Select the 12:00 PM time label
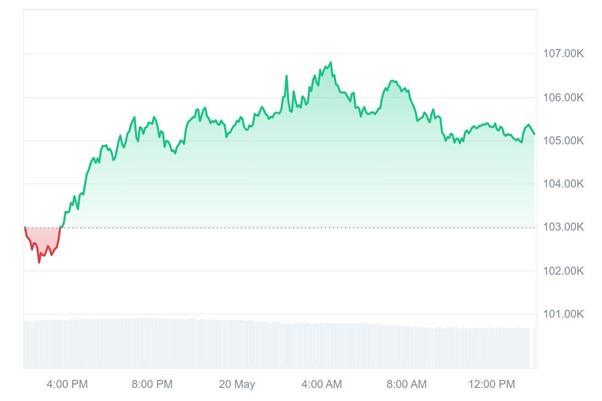 [x=492, y=384]
